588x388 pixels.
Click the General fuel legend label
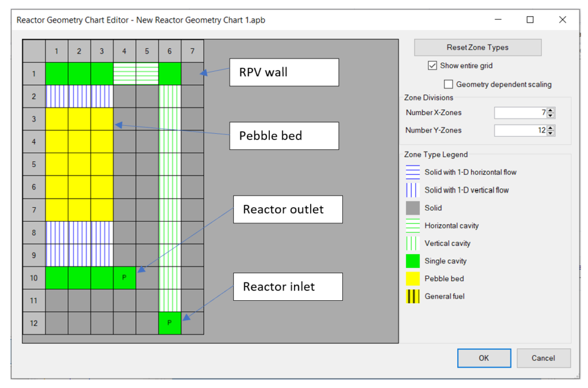click(444, 296)
